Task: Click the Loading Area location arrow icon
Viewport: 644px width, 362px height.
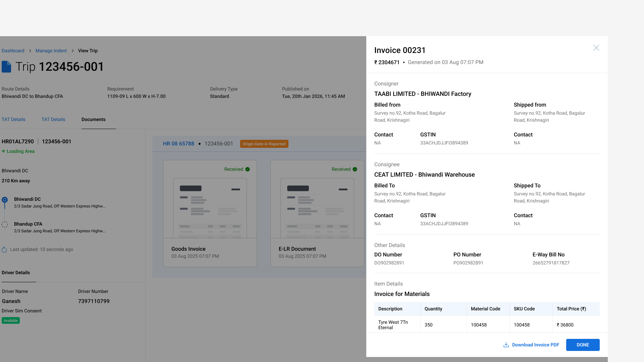Action: tap(3, 152)
